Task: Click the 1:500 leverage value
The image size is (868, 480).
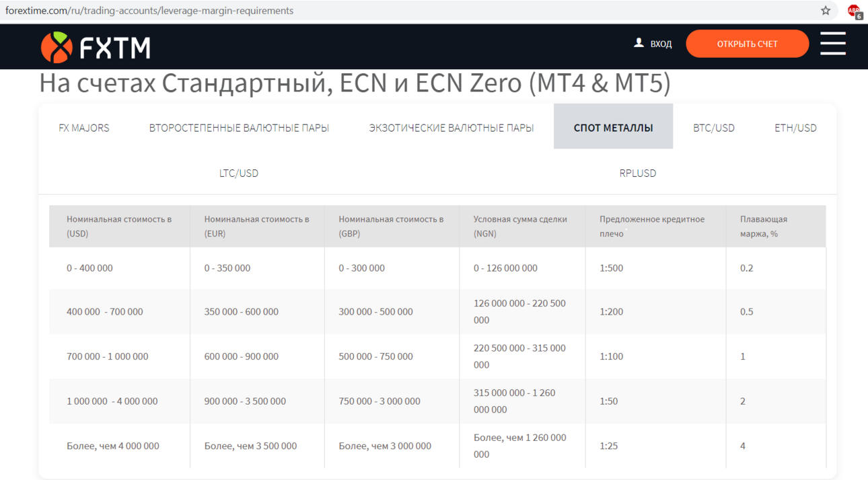Action: [x=611, y=268]
